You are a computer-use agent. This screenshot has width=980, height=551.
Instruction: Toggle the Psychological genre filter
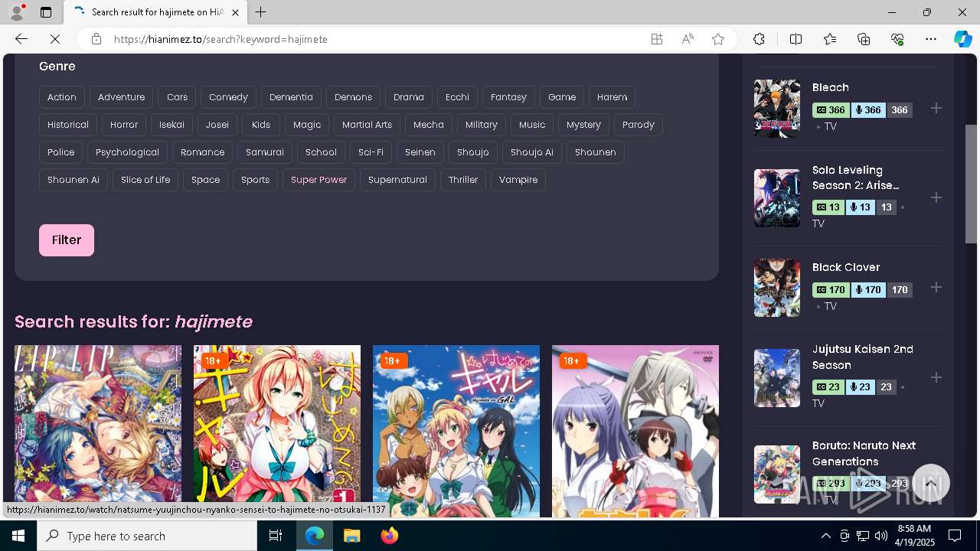coord(127,152)
